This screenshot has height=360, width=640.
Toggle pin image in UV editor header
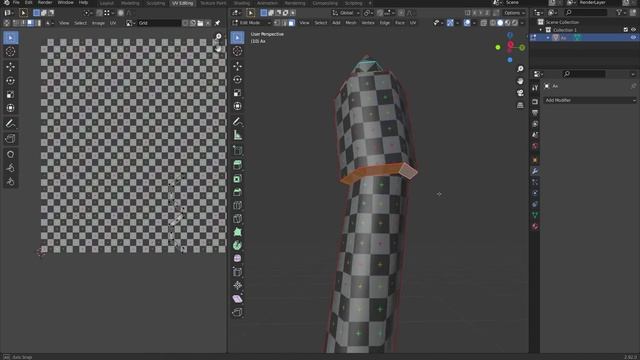[217, 23]
